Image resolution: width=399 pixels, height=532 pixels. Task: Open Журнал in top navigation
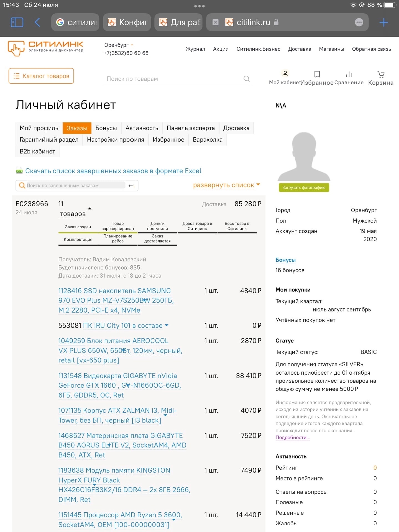195,49
